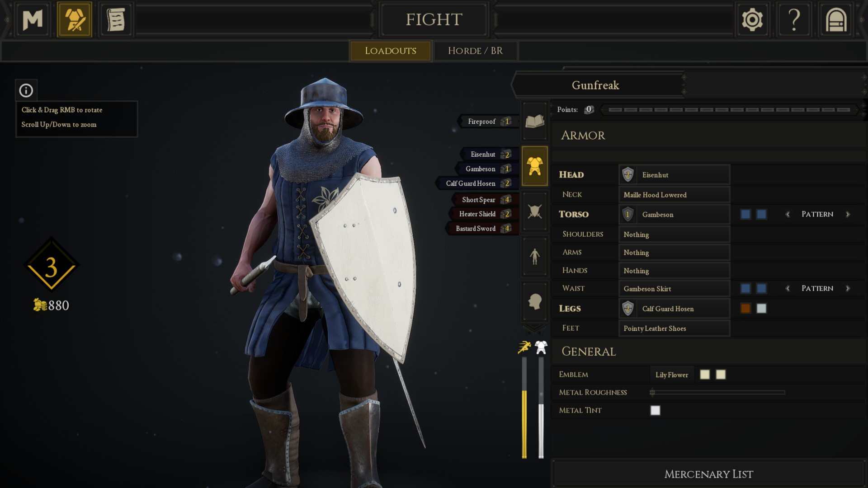Screen dimensions: 868x488
Task: Switch to the Horde / BR tab
Action: click(475, 51)
